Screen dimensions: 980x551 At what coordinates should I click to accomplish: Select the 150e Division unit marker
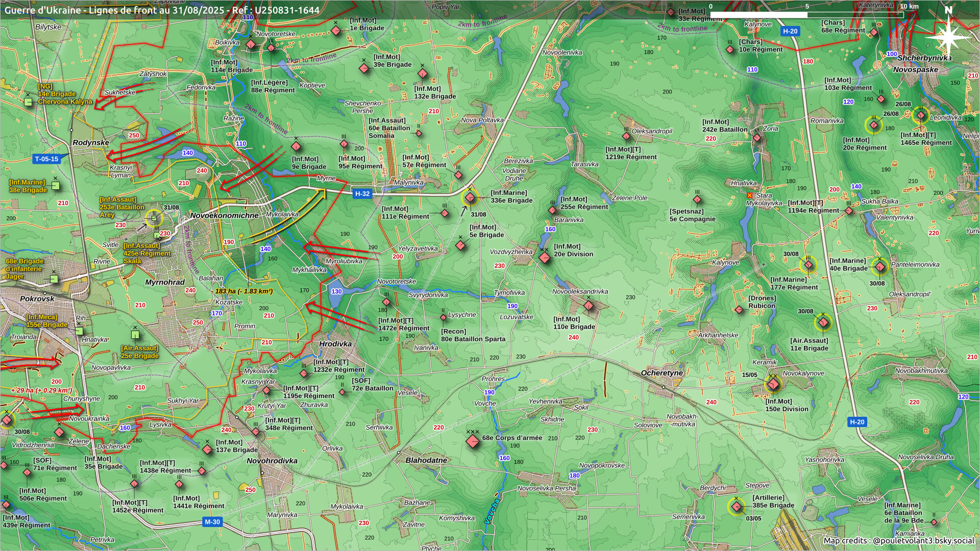[773, 384]
